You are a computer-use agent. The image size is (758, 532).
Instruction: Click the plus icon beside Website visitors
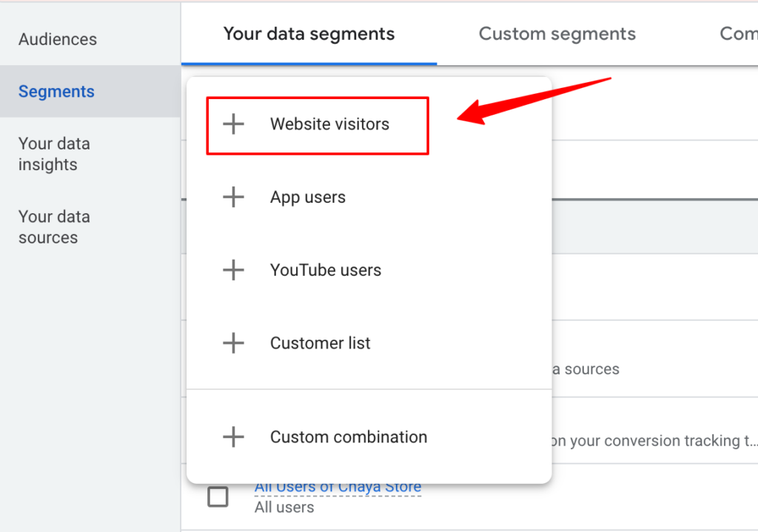tap(233, 124)
